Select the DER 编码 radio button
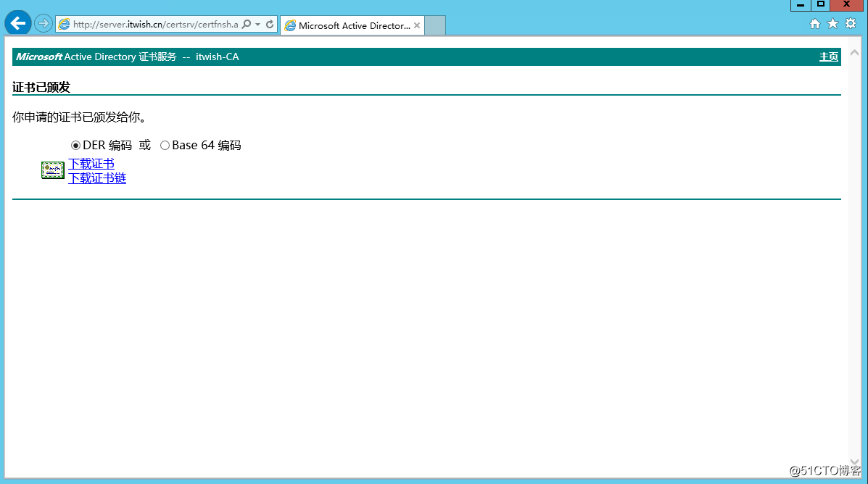This screenshot has width=868, height=484. pos(76,146)
